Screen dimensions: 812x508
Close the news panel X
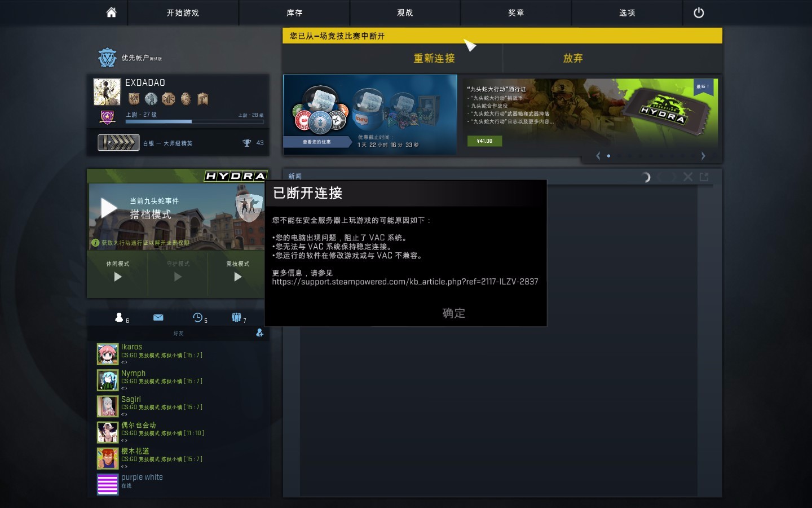point(688,177)
